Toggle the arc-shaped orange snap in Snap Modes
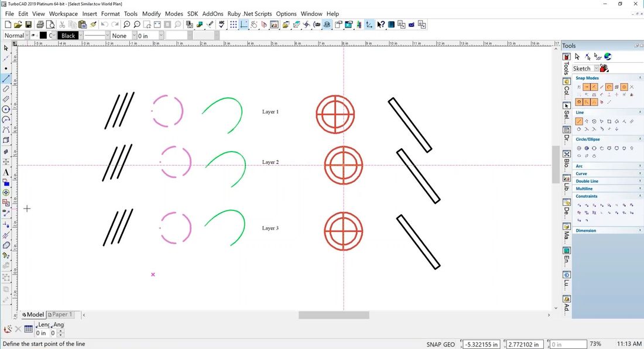This screenshot has height=349, width=644. (609, 87)
